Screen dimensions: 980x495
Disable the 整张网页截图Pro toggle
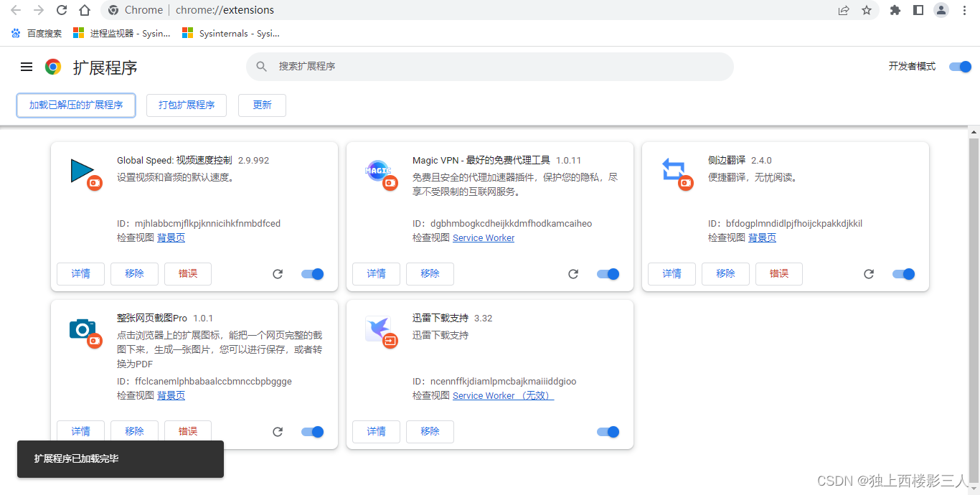pyautogui.click(x=313, y=432)
